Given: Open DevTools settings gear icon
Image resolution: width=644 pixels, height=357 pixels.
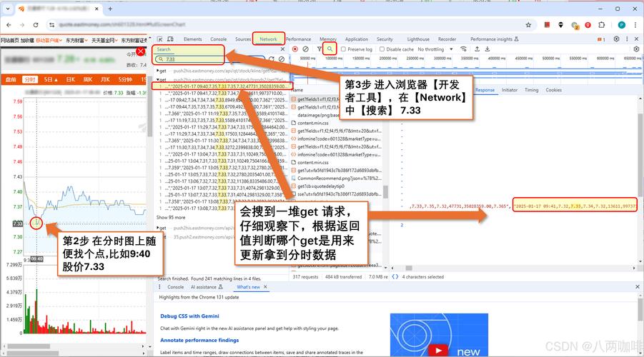Looking at the screenshot, I should [617, 39].
